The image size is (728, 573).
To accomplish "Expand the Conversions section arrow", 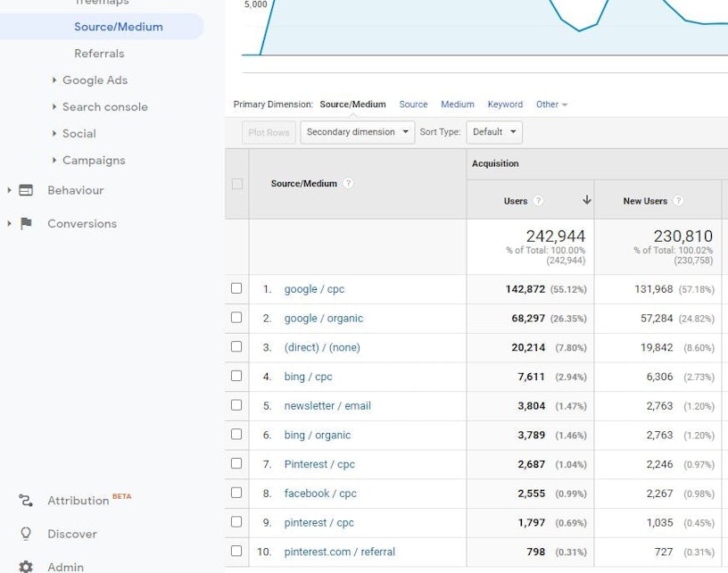I will point(9,224).
